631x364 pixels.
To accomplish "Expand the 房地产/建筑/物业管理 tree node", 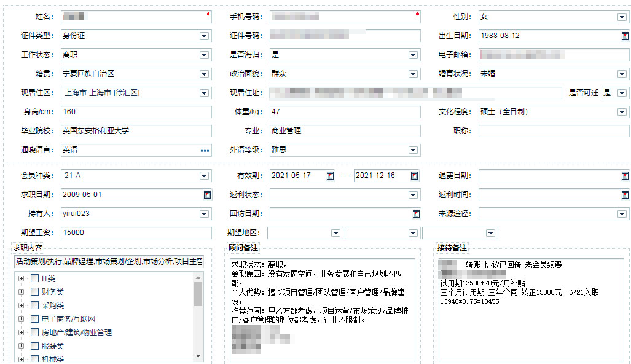I will click(21, 332).
